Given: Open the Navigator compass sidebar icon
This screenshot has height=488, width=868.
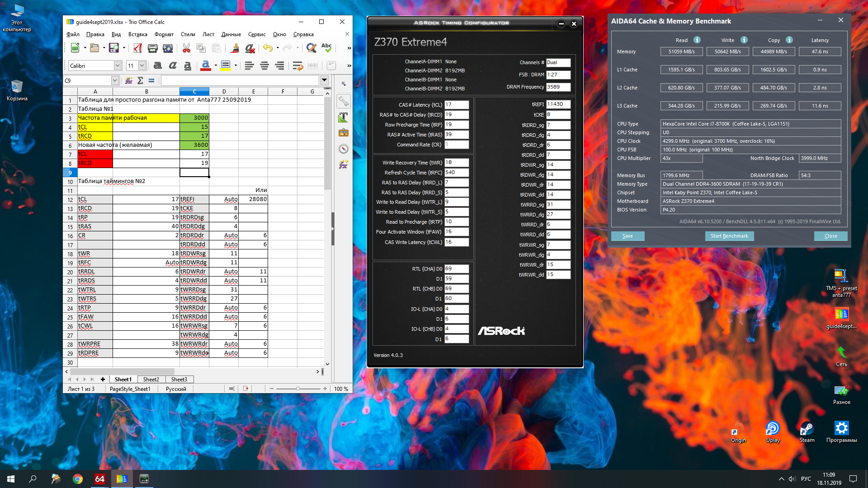Looking at the screenshot, I should point(344,149).
